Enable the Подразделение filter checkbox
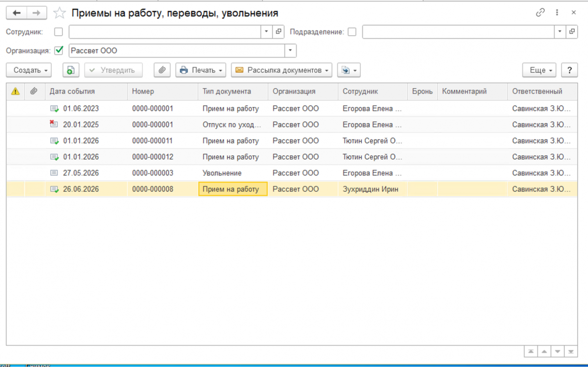The width and height of the screenshot is (588, 367). click(352, 32)
